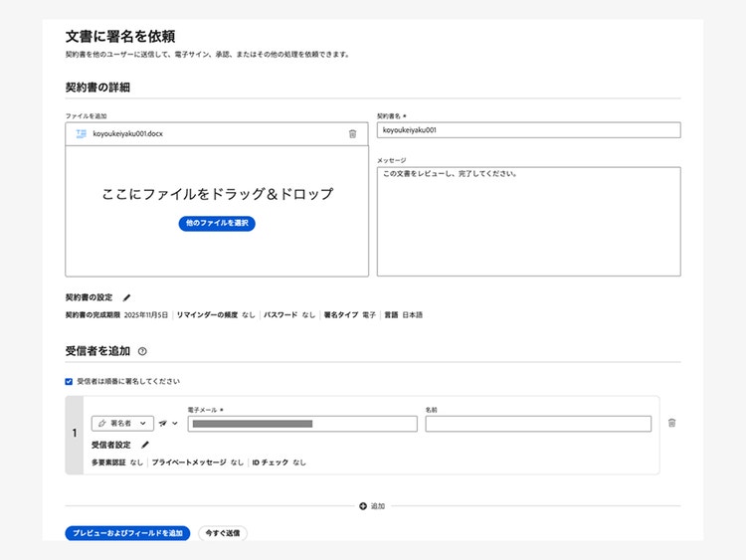Open the help icon beside 受信者を追加
The image size is (746, 560).
pos(143,351)
